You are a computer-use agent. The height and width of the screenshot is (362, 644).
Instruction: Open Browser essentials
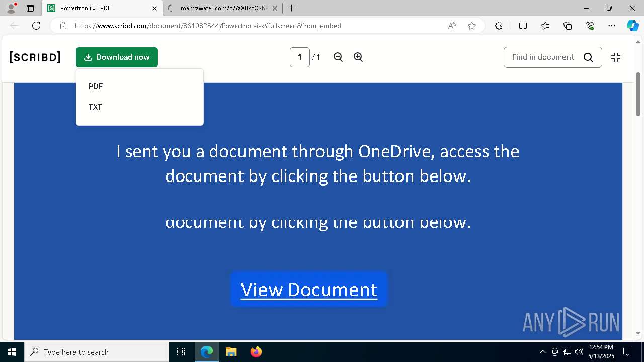590,26
